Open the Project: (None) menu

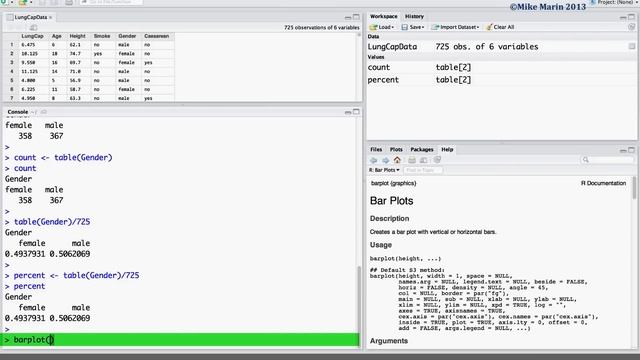pyautogui.click(x=615, y=2)
